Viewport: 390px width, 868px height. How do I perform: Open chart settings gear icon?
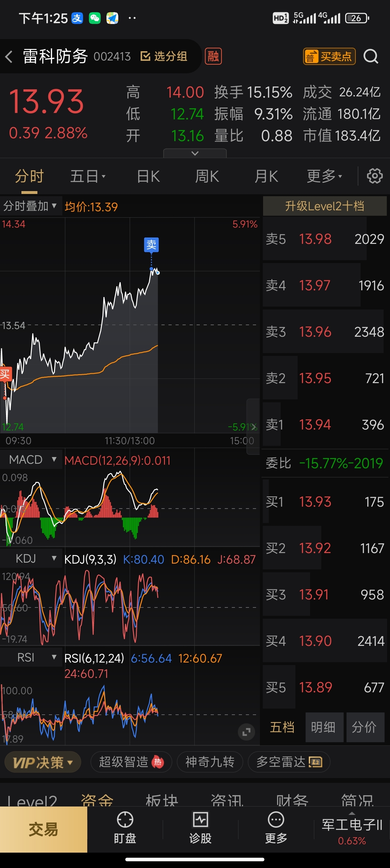tap(375, 176)
